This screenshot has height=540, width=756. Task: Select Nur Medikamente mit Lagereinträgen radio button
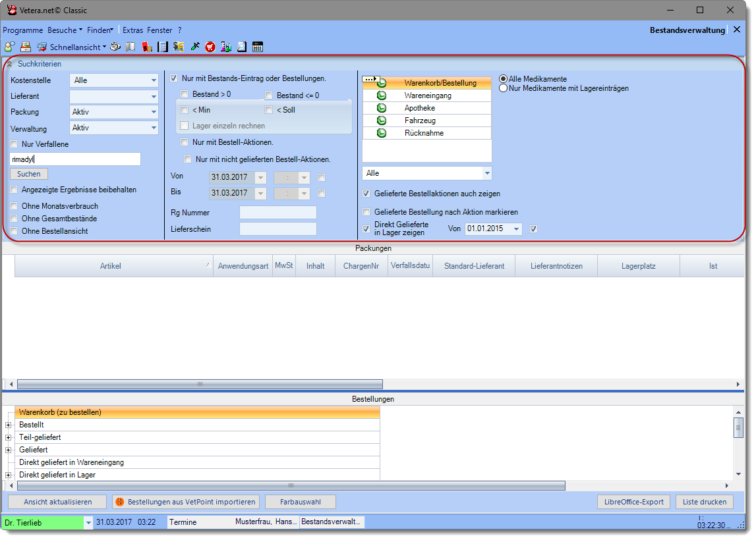504,88
